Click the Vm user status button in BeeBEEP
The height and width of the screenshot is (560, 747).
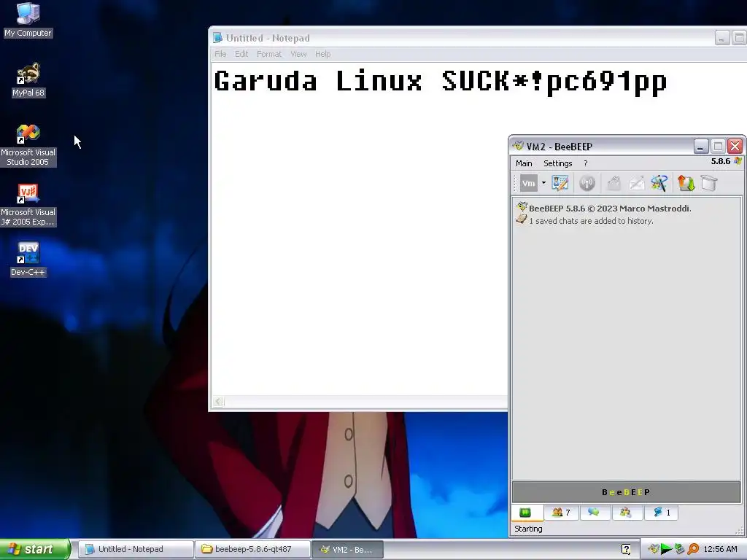click(528, 183)
